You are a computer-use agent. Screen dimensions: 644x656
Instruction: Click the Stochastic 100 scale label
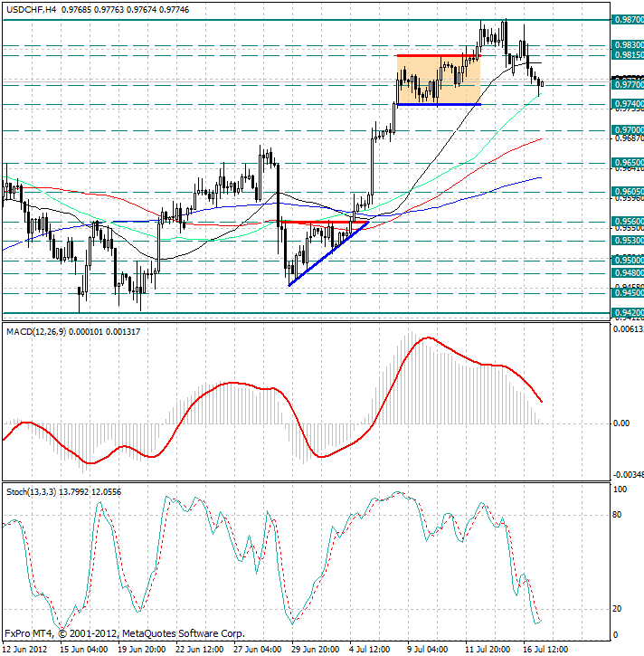[x=620, y=490]
